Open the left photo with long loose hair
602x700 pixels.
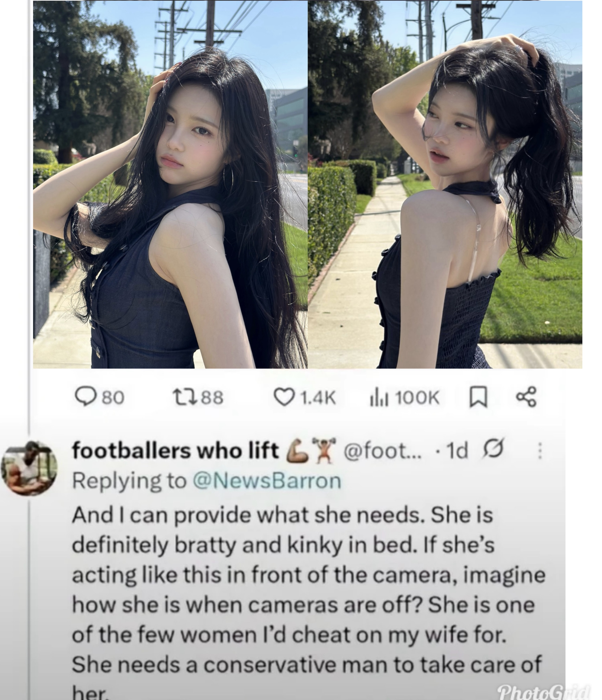point(170,184)
